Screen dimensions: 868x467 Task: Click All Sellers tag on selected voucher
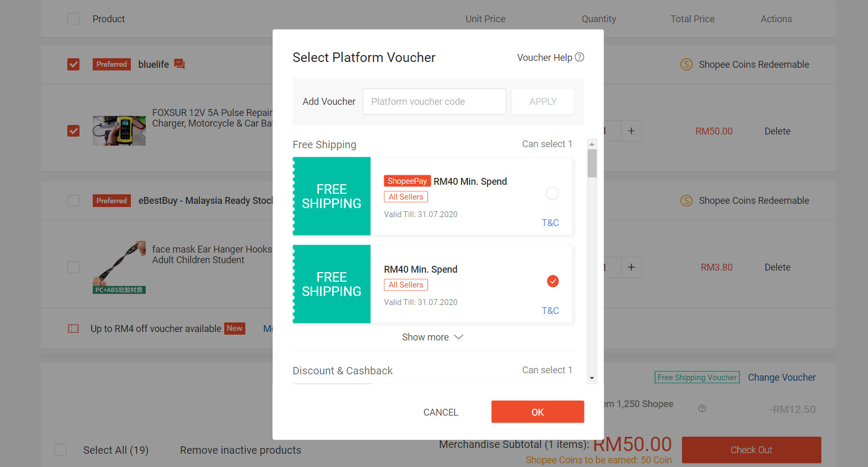click(x=406, y=285)
